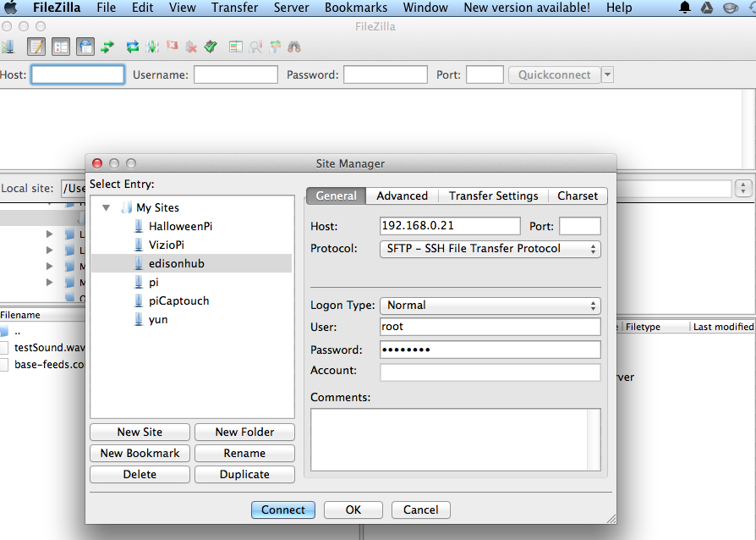Image resolution: width=756 pixels, height=540 pixels.
Task: Select the VizioPi site entry
Action: [167, 245]
